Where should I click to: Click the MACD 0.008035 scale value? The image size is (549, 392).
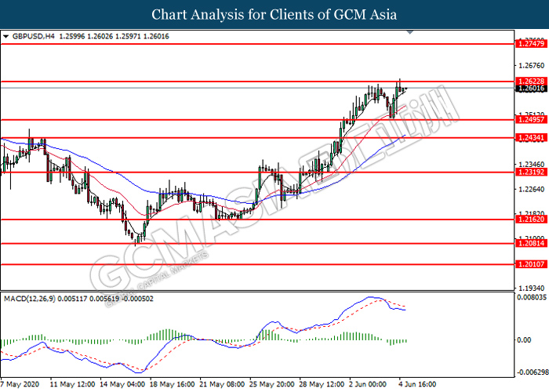tap(532, 297)
